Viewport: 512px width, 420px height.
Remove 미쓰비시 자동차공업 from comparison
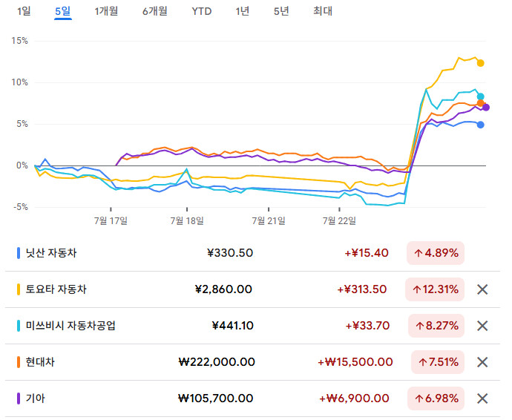tap(482, 326)
